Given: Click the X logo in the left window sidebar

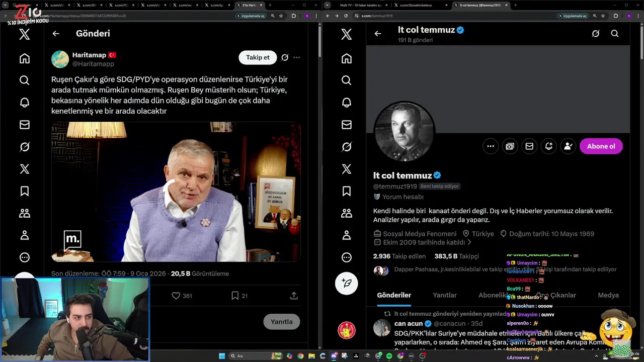Looking at the screenshot, I should (x=24, y=34).
